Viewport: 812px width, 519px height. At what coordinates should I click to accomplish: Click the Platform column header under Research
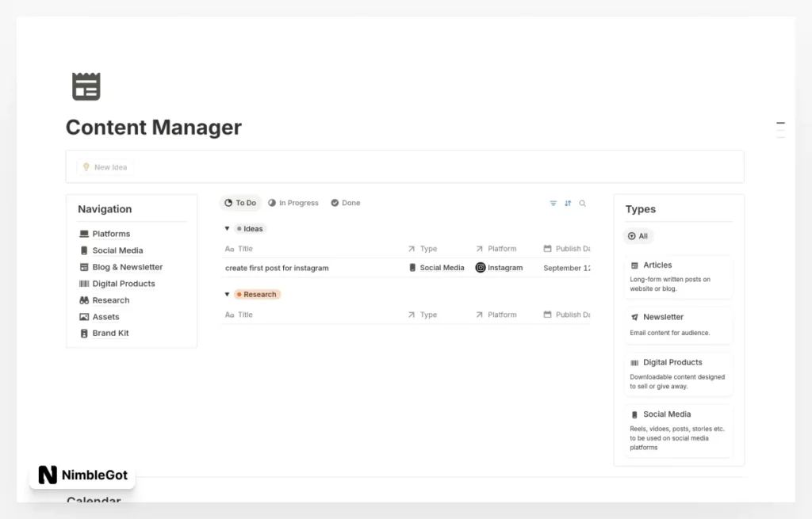[496, 315]
